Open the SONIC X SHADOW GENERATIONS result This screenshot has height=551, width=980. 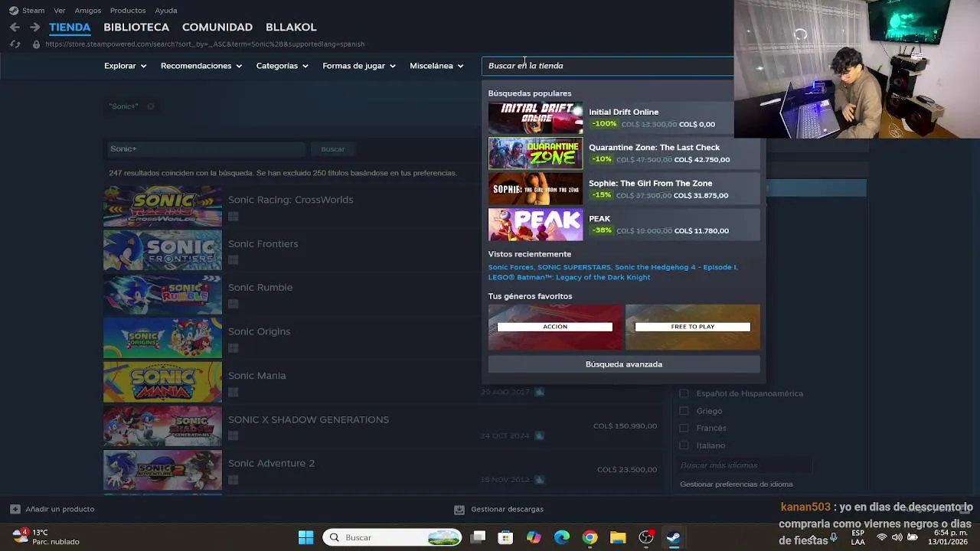[x=383, y=425]
